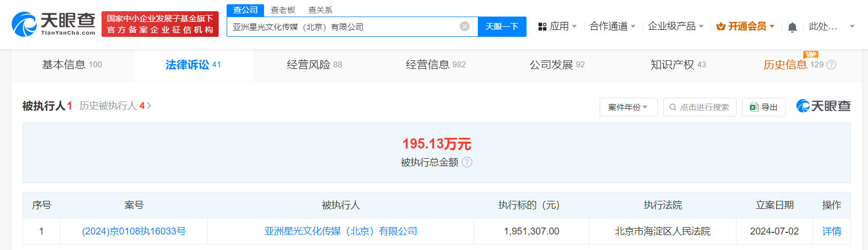
Task: Click the 案号 column header
Action: tap(134, 205)
